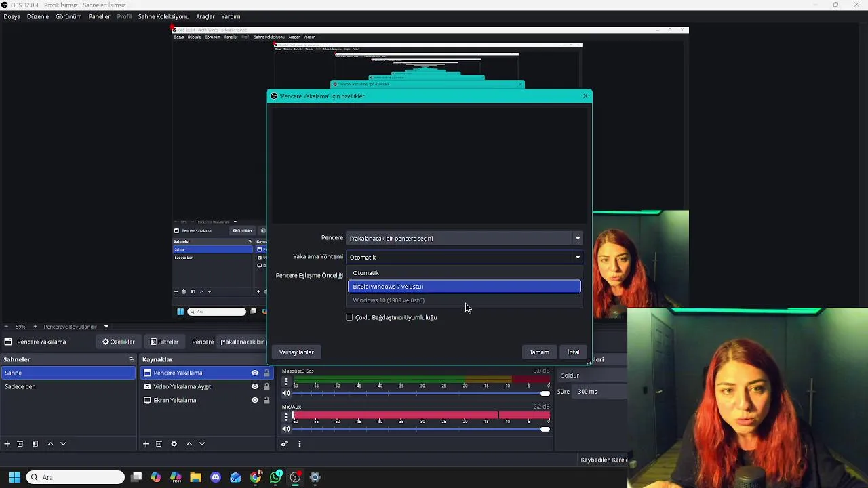Open the Sahne Koleksiyonu menu
Image resolution: width=868 pixels, height=488 pixels.
click(x=163, y=16)
